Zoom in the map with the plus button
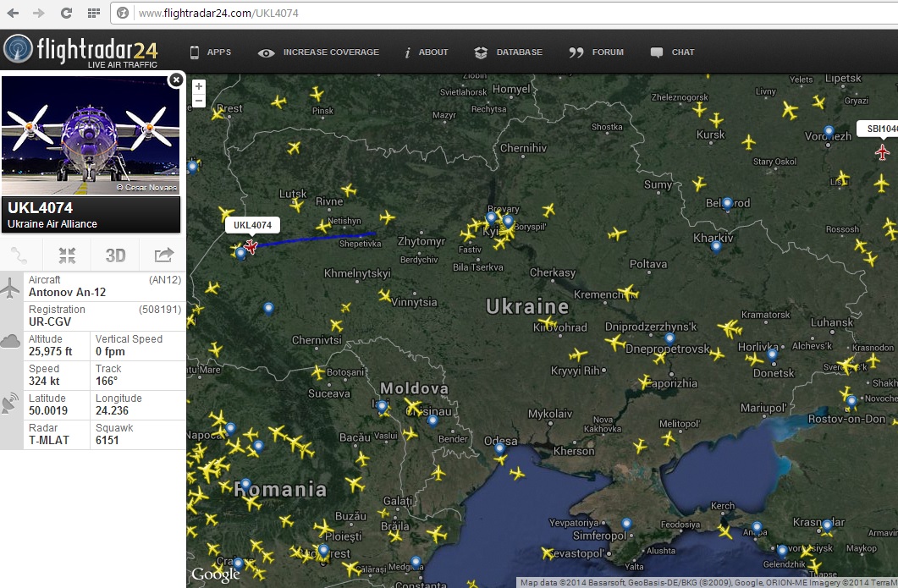 click(198, 86)
